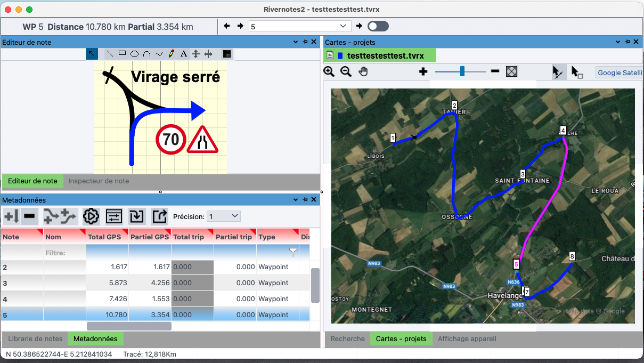Click the export icon in Metadonnées toolbar
This screenshot has height=363, width=644.
click(x=159, y=216)
